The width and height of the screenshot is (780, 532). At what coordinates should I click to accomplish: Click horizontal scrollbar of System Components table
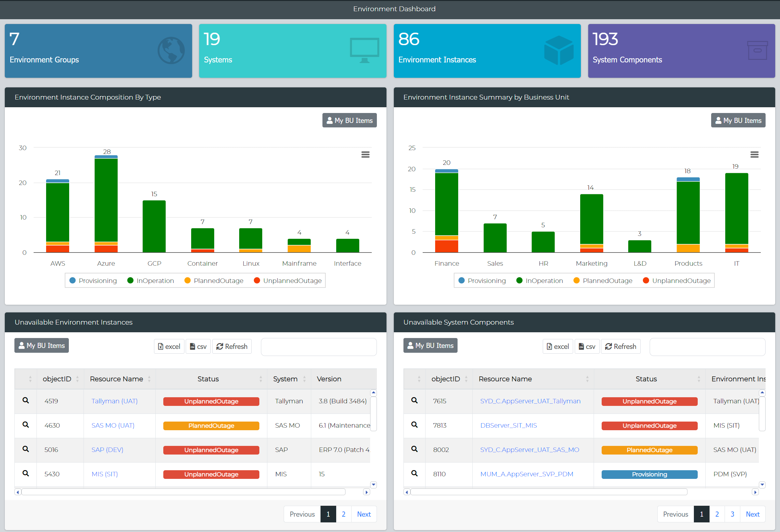tap(549, 492)
